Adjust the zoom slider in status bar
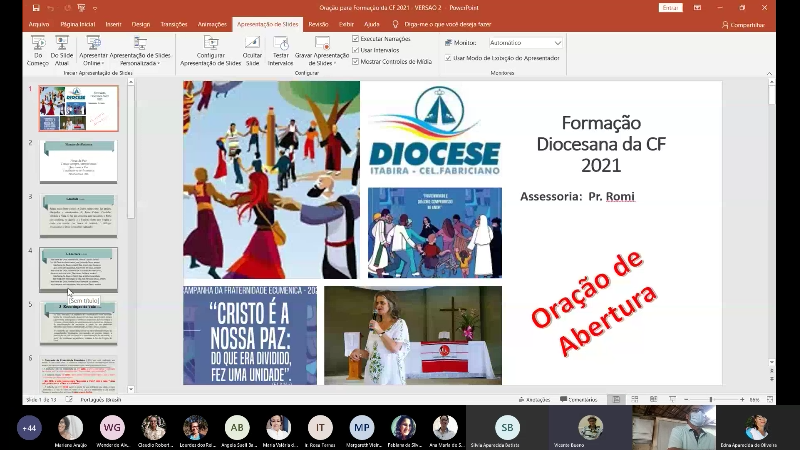 click(711, 399)
